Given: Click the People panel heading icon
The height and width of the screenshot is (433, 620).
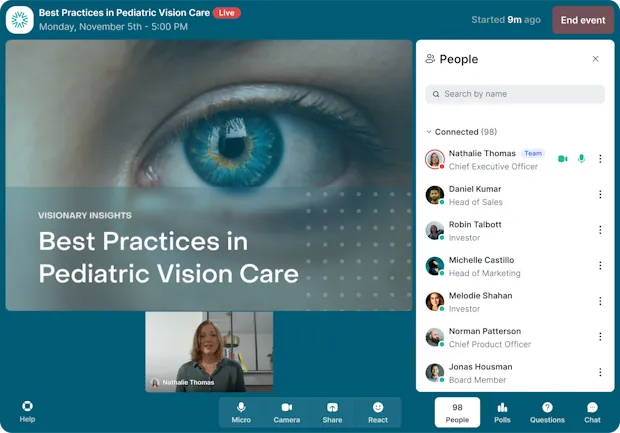Looking at the screenshot, I should click(430, 59).
